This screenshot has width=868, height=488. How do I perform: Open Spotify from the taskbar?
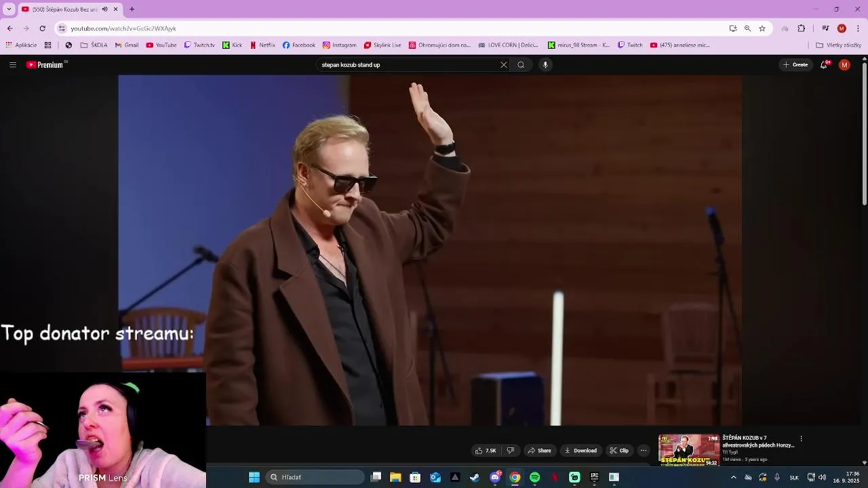534,477
